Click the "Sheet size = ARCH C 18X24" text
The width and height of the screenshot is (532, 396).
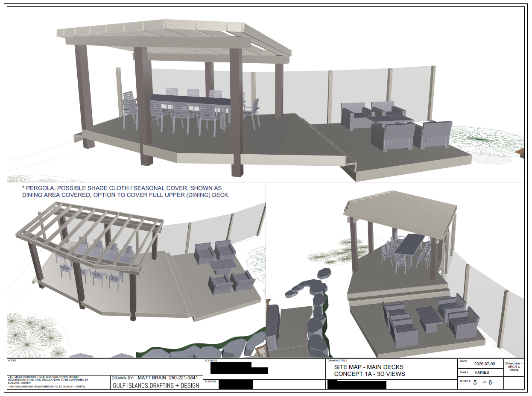click(x=514, y=367)
